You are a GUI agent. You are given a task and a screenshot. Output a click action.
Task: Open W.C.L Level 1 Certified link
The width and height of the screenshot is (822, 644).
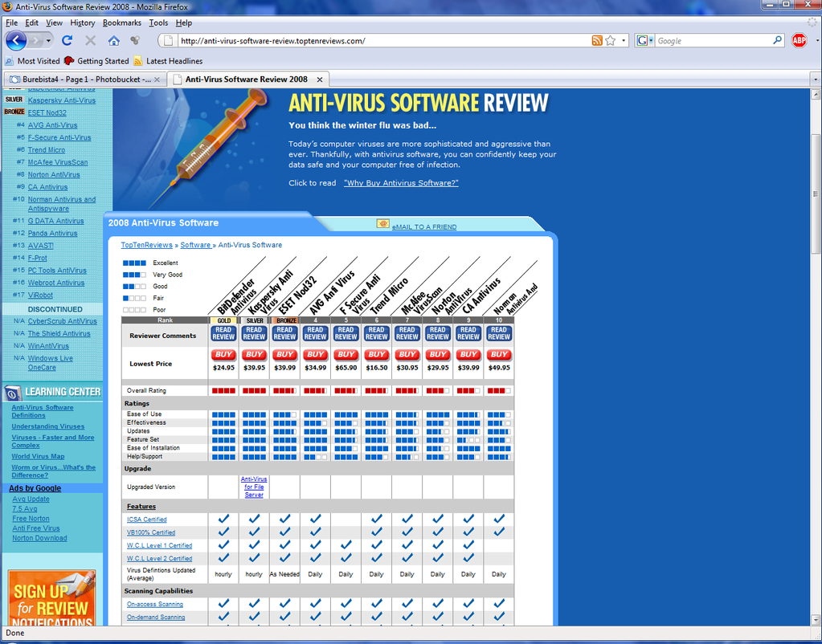(x=159, y=545)
